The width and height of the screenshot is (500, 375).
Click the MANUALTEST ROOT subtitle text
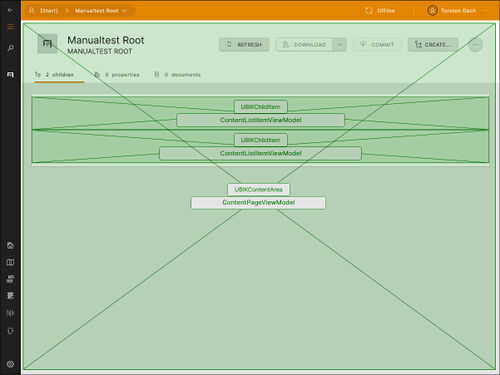coord(100,51)
